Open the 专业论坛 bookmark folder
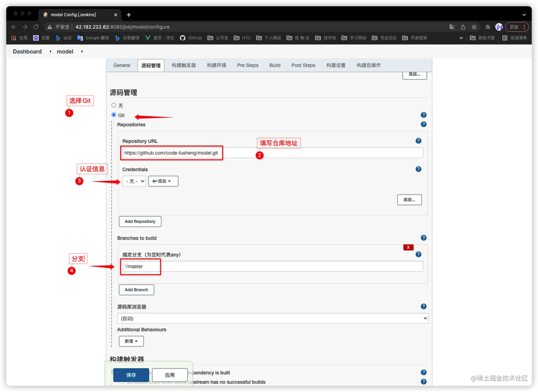The height and width of the screenshot is (392, 538). click(x=384, y=38)
